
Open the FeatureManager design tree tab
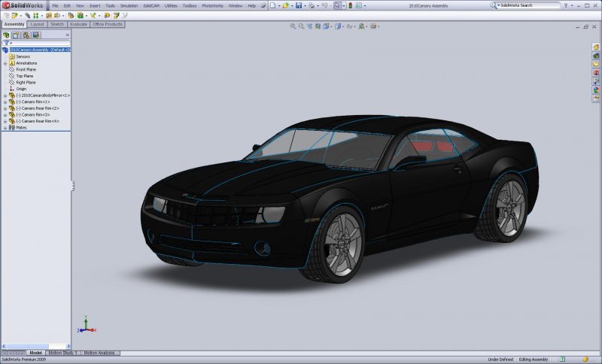pyautogui.click(x=7, y=35)
